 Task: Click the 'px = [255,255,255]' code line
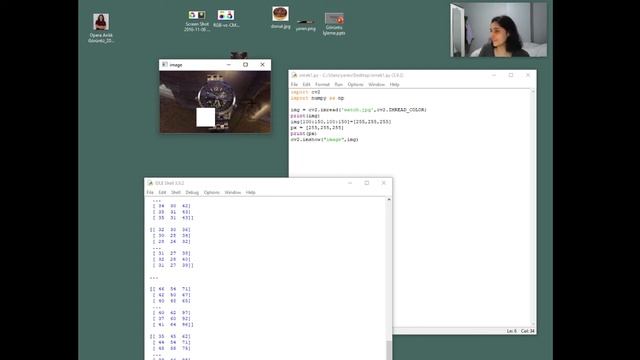[317, 128]
